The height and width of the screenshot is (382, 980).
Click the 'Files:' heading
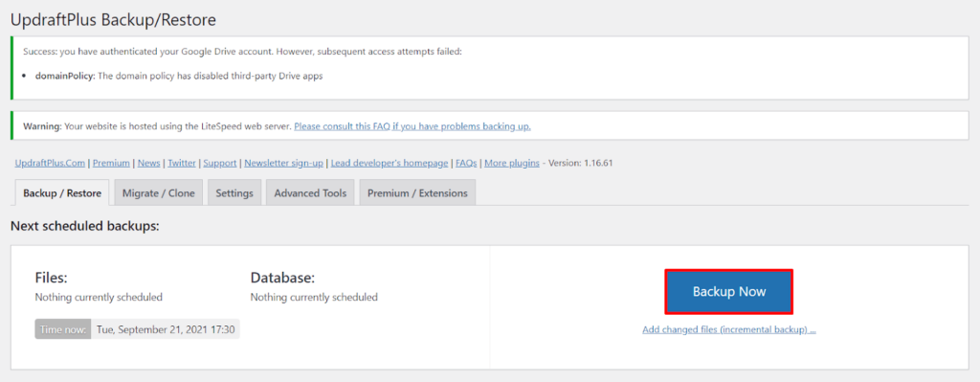(x=52, y=278)
